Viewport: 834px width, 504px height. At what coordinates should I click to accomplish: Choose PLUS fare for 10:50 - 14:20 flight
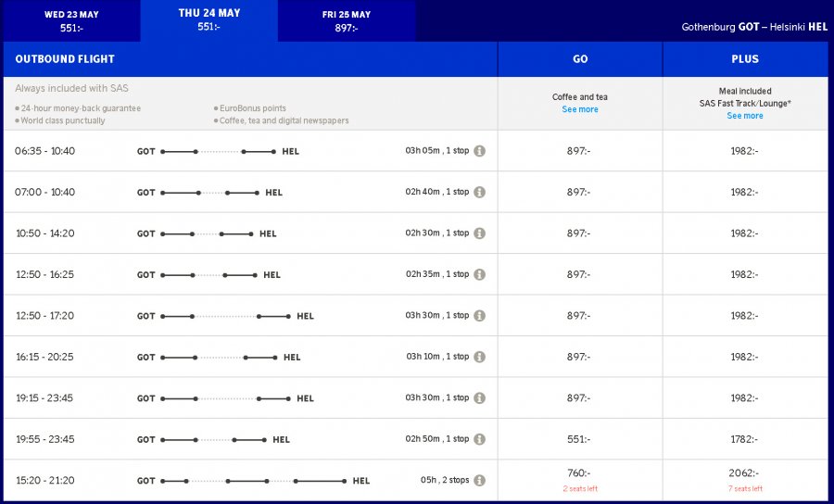(744, 233)
